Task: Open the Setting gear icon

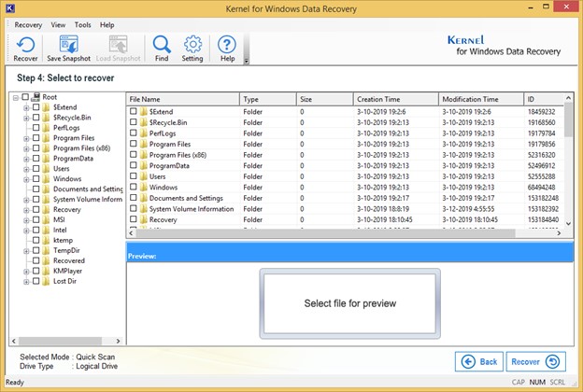Action: pyautogui.click(x=192, y=45)
